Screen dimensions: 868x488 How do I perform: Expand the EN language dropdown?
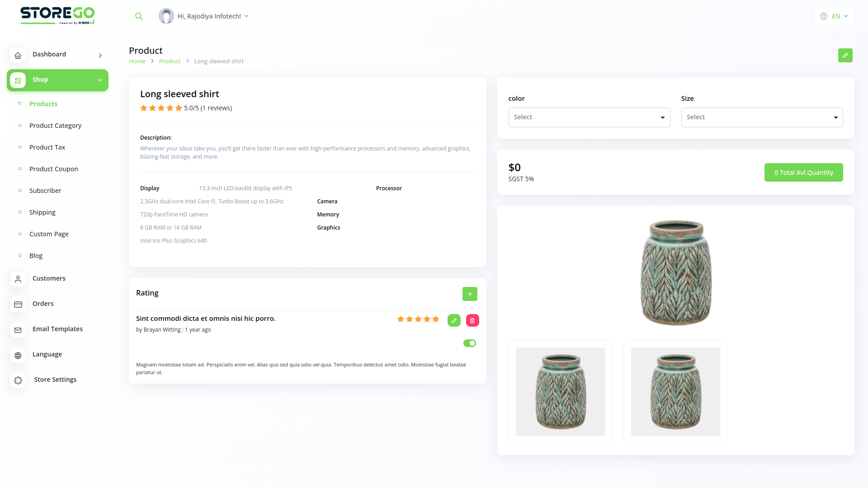point(834,16)
